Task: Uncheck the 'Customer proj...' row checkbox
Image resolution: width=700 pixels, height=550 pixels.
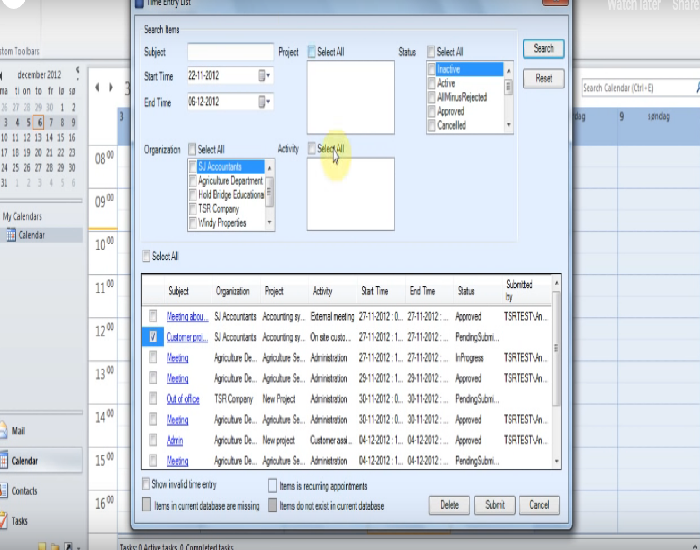Action: [x=153, y=337]
